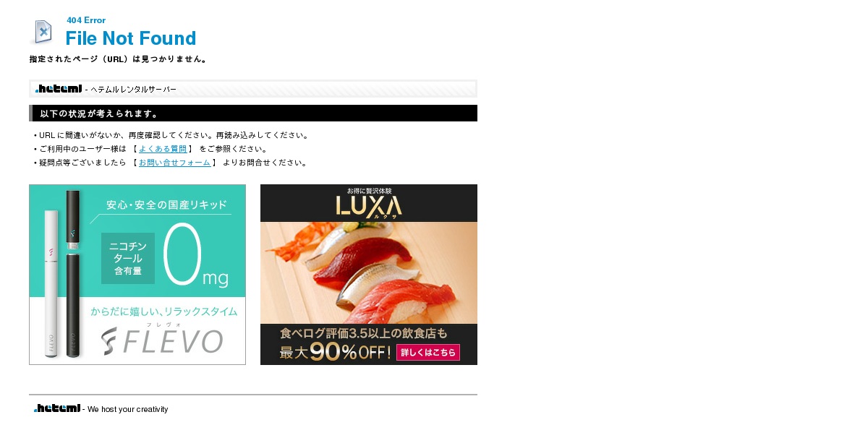The width and height of the screenshot is (868, 438).
Task: Click the File Not Found heading
Action: (x=131, y=38)
